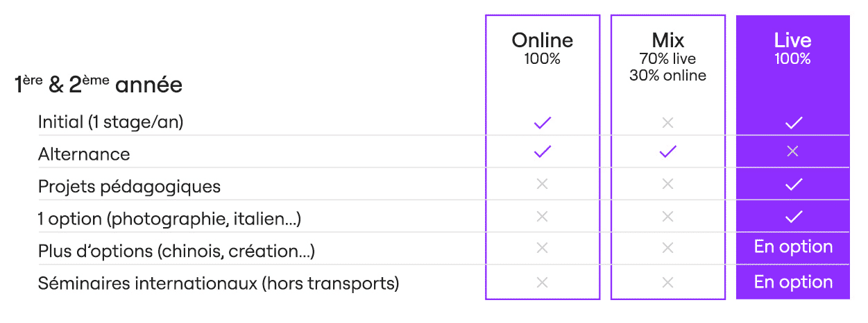
Task: Click Mix cross for Séminaires internationaux
Action: pyautogui.click(x=667, y=283)
